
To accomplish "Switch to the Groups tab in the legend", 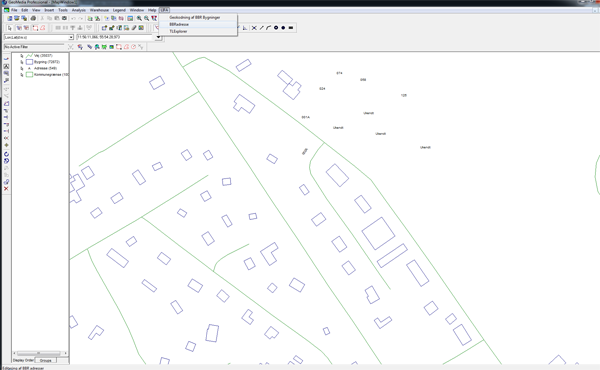I will [46, 360].
